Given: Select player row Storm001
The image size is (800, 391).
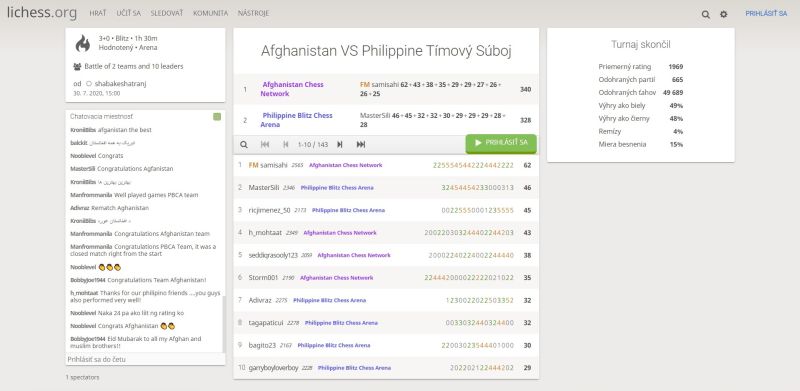Looking at the screenshot, I should 386,278.
